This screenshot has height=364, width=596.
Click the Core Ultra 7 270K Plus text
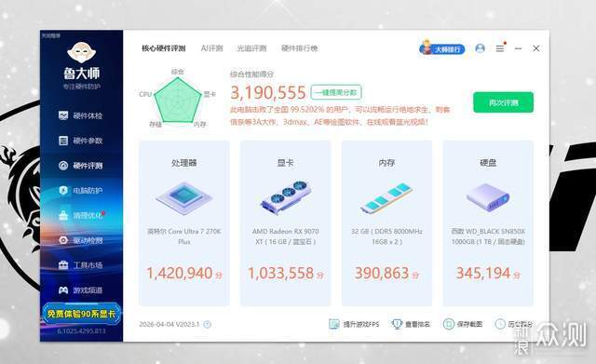click(184, 236)
